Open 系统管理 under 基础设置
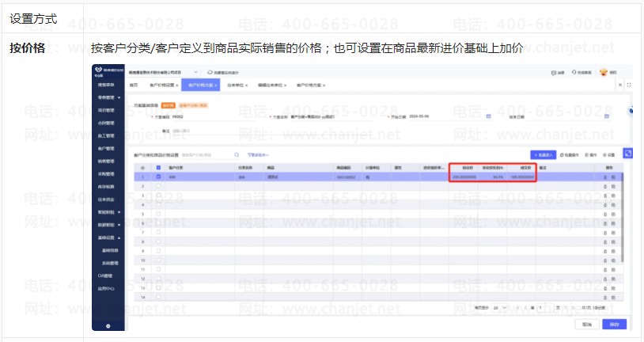The width and height of the screenshot is (644, 342). point(110,263)
